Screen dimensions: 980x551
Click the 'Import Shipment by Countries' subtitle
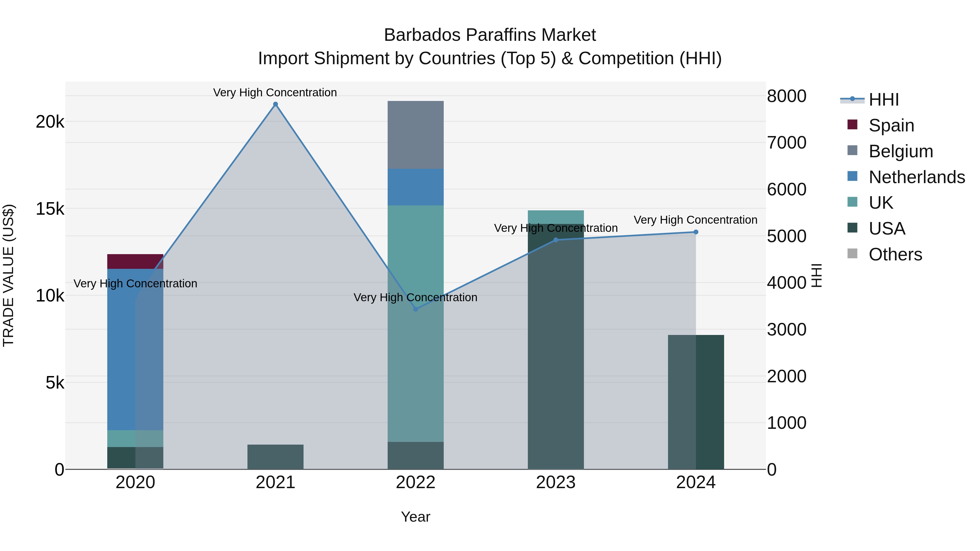click(x=490, y=59)
